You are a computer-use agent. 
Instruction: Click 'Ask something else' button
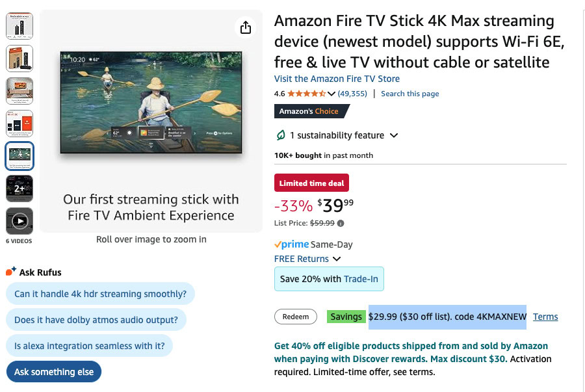click(54, 372)
